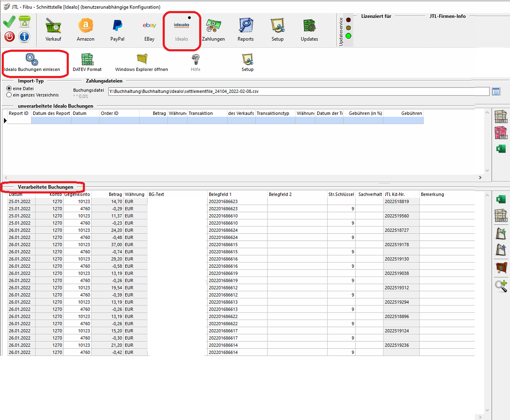
Task: Browse for Buchungsdatei file
Action: pos(496,91)
